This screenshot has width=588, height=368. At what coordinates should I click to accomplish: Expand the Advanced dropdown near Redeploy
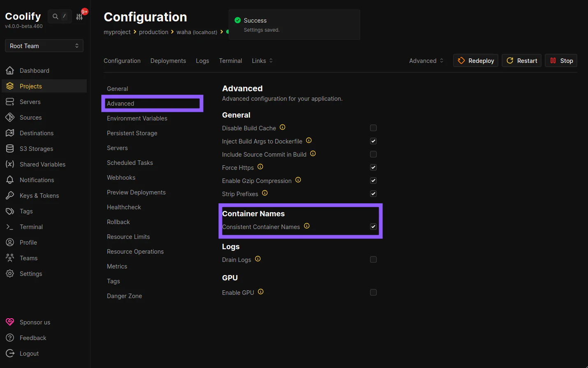tap(426, 61)
